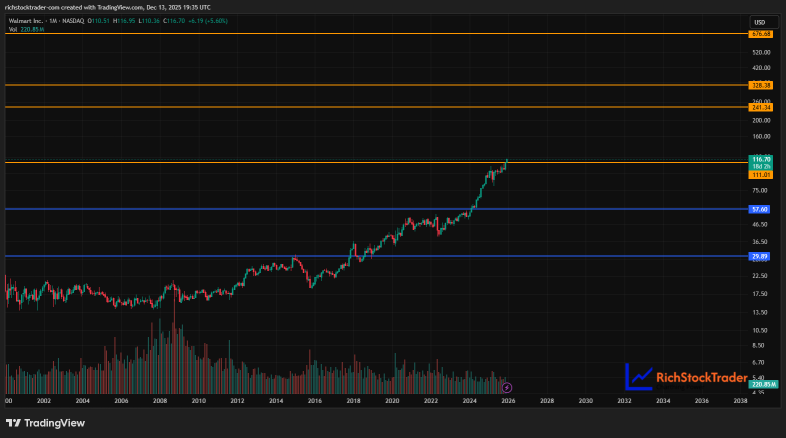
Task: Click the Vol indicator legend under the symbol
Action: click(26, 30)
